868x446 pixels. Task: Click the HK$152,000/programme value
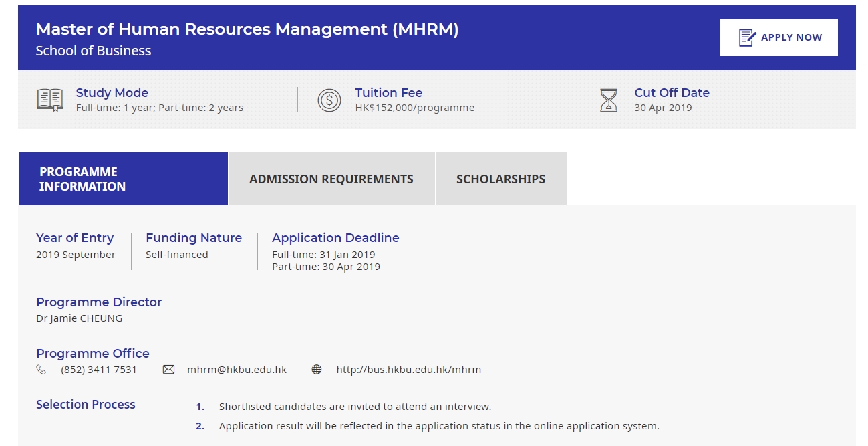tap(415, 108)
